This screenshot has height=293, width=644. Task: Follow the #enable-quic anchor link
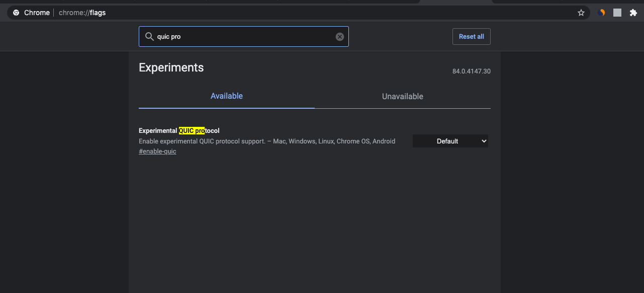(x=157, y=152)
